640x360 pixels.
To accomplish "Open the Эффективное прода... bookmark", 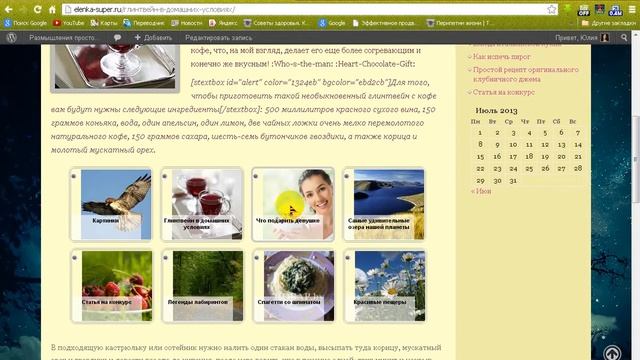I will (x=384, y=23).
